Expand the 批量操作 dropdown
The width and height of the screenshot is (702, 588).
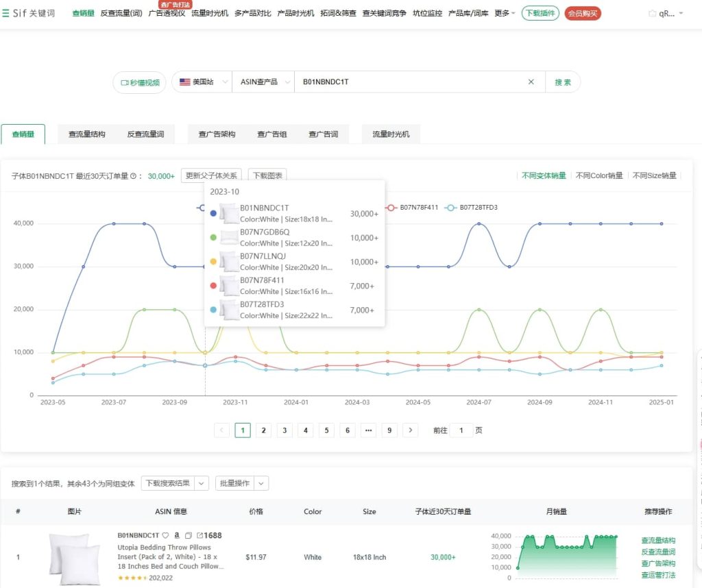click(x=241, y=483)
